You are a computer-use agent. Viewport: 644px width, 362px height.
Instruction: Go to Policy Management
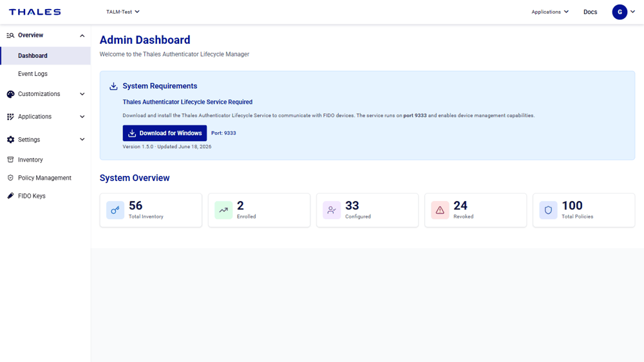click(45, 178)
